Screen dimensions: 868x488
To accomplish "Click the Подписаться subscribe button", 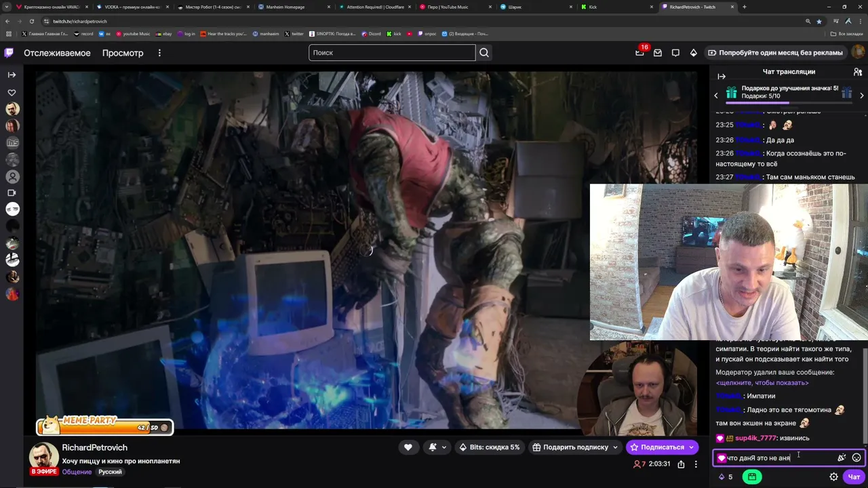I will click(662, 447).
